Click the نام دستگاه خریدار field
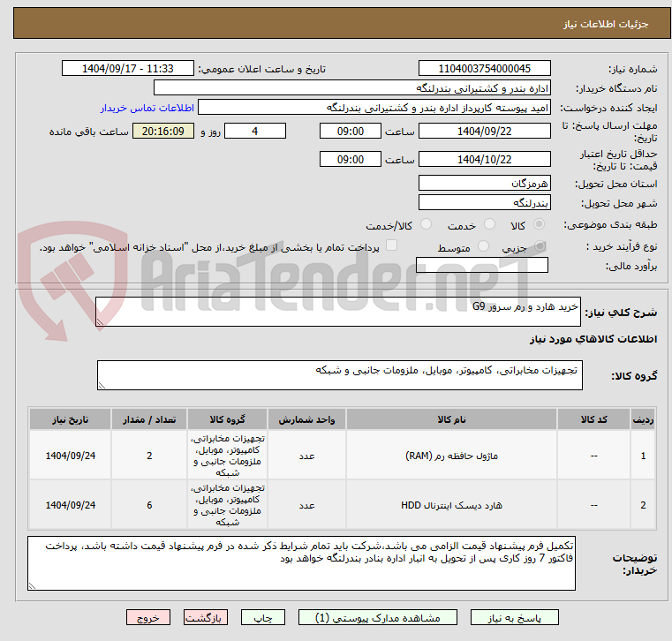672x641 pixels. pos(351,88)
